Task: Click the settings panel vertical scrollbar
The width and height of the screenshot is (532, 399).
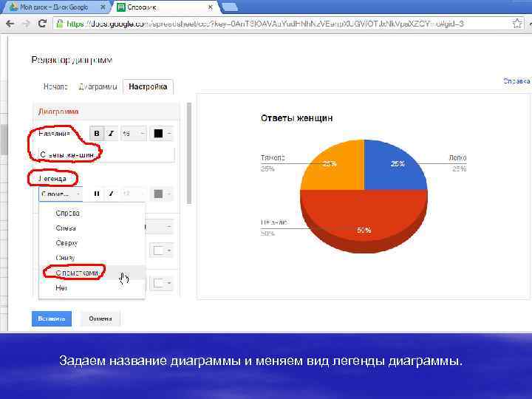Action: pyautogui.click(x=189, y=154)
